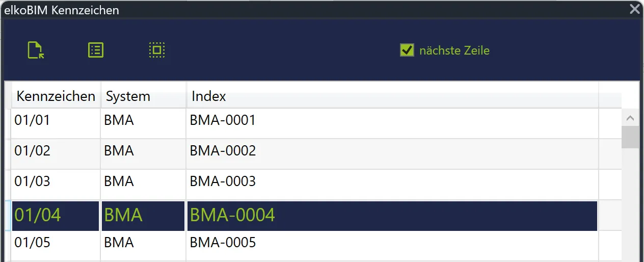Click the document with arrow icon
This screenshot has height=262, width=644.
click(36, 50)
